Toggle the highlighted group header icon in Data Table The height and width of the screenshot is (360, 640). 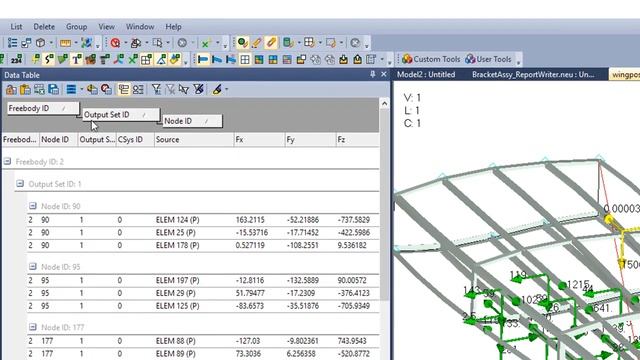click(x=124, y=89)
